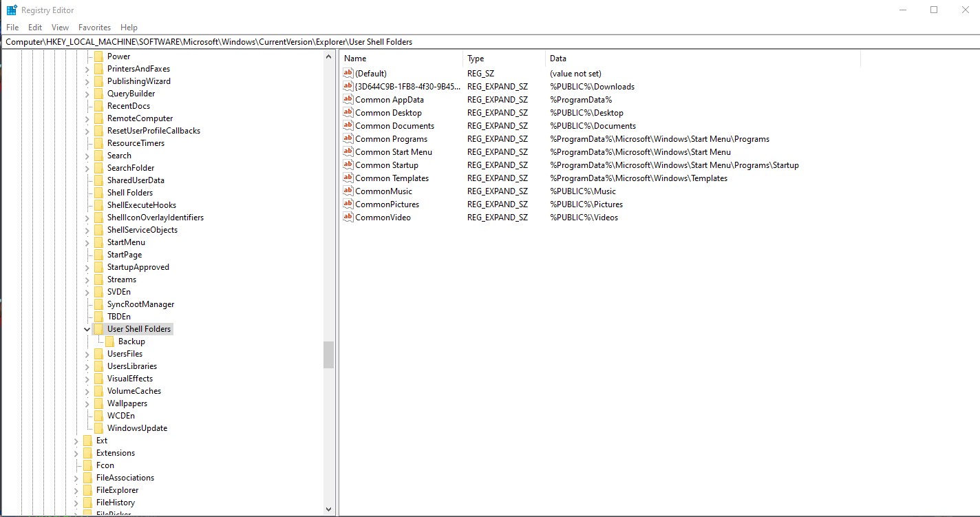980x517 pixels.
Task: Click the User Shell Folders folder icon
Action: coord(98,329)
